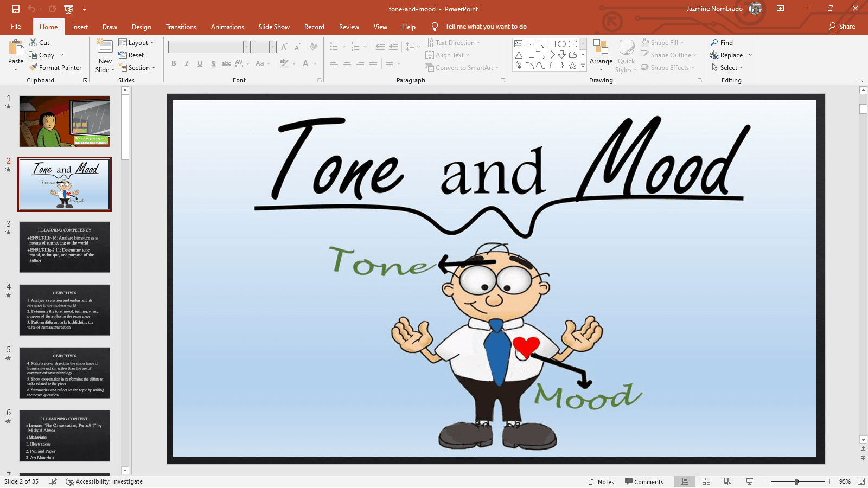Toggle italic formatting

coord(187,63)
